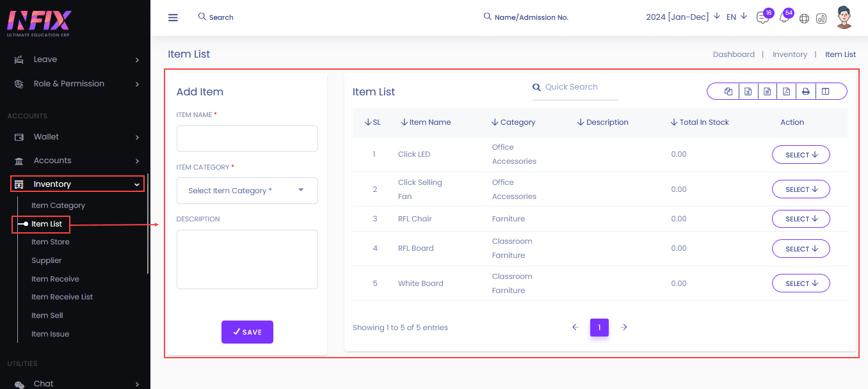Screen dimensions: 868x389
Task: Expand the Role & Permission menu
Action: pos(137,84)
